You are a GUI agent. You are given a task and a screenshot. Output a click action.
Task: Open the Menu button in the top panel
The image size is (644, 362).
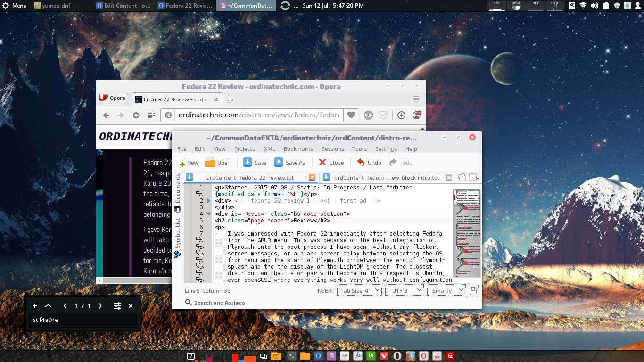14,6
